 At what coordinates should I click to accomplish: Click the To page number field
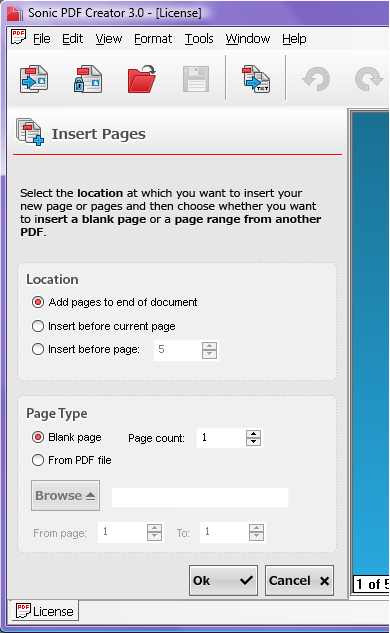click(224, 532)
